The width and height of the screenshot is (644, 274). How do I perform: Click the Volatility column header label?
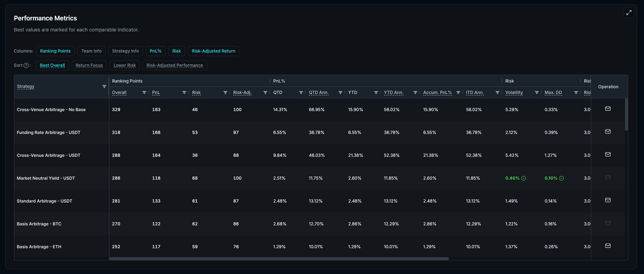(x=514, y=92)
